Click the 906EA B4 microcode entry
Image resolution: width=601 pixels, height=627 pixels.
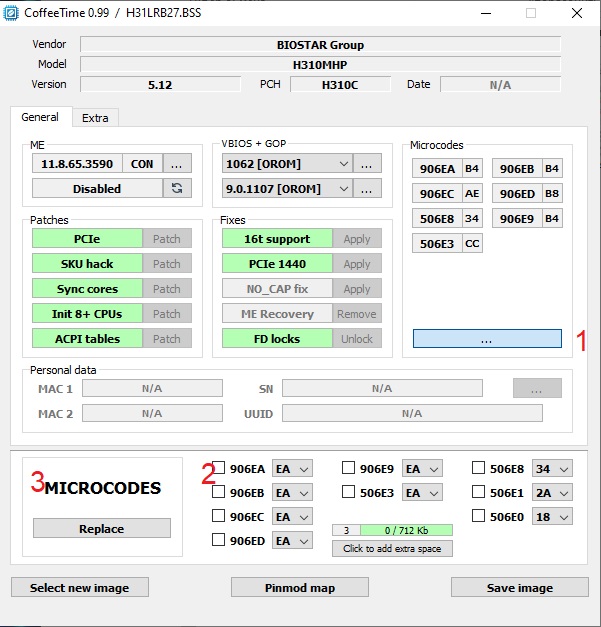tap(447, 168)
